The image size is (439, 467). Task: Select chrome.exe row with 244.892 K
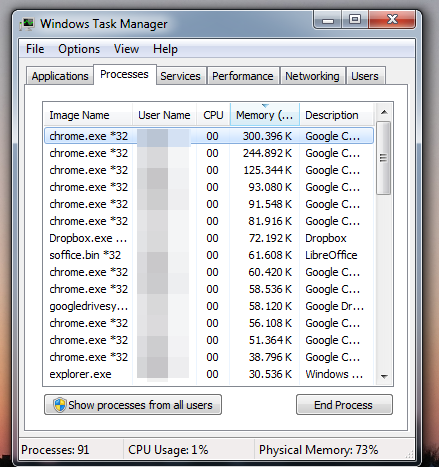click(x=209, y=153)
